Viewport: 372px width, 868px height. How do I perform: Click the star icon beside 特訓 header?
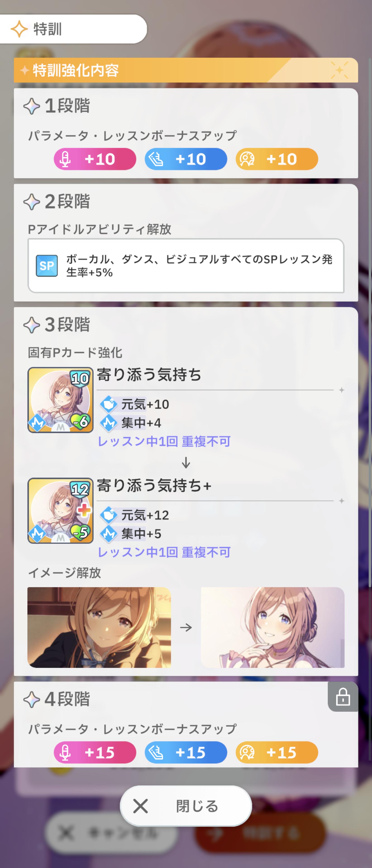pos(19,29)
